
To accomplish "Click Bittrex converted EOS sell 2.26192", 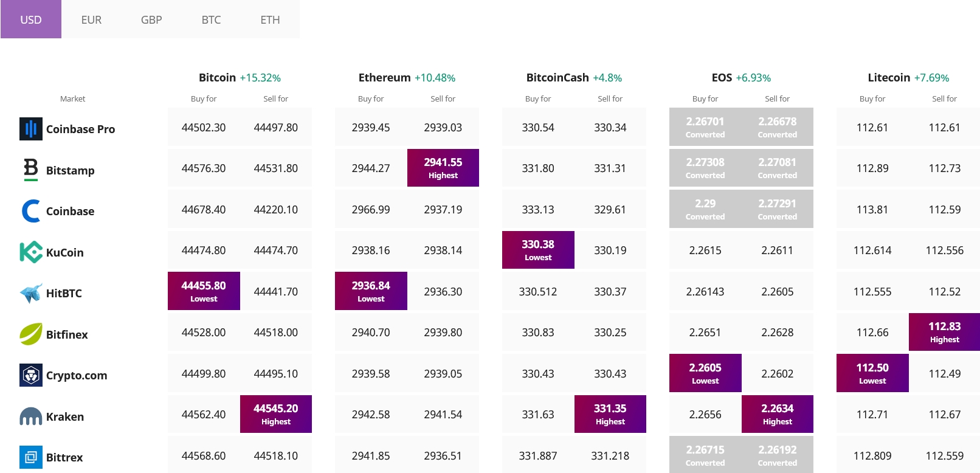I will click(x=778, y=455).
